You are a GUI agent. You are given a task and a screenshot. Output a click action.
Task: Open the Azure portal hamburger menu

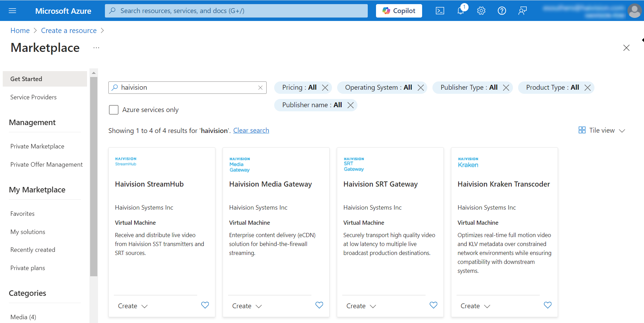(x=12, y=11)
